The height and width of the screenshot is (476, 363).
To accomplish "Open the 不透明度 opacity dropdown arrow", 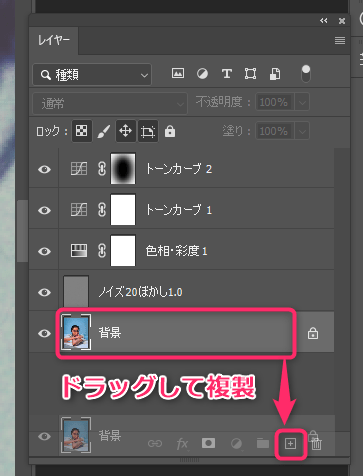I will click(302, 102).
